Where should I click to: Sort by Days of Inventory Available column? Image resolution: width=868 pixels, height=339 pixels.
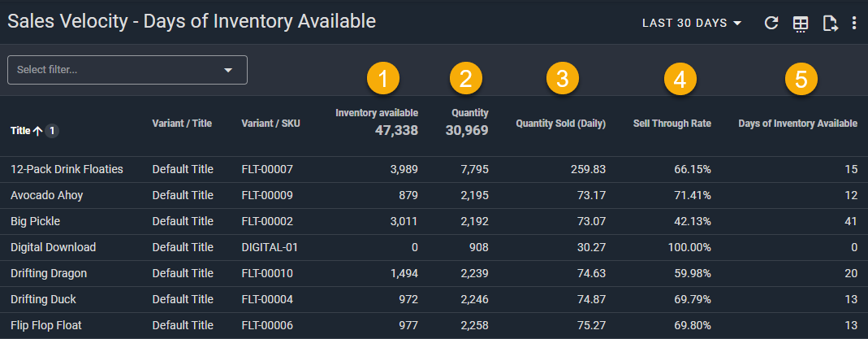[797, 124]
